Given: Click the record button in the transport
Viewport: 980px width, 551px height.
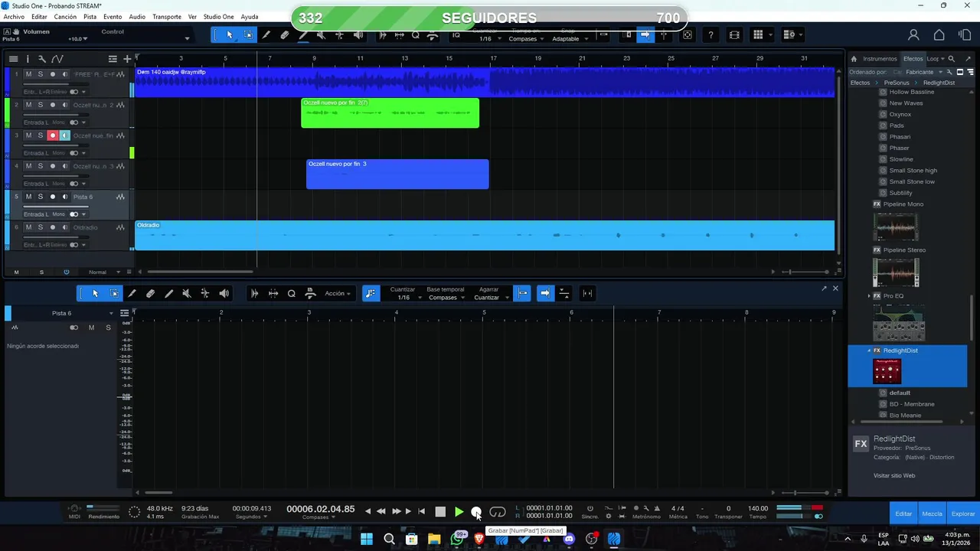Looking at the screenshot, I should pos(476,512).
